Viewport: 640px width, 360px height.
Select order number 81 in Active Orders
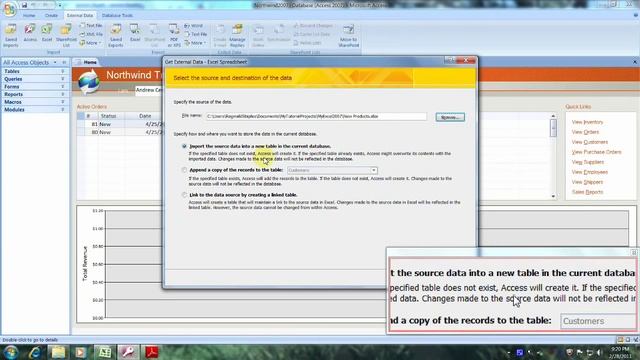[x=95, y=124]
